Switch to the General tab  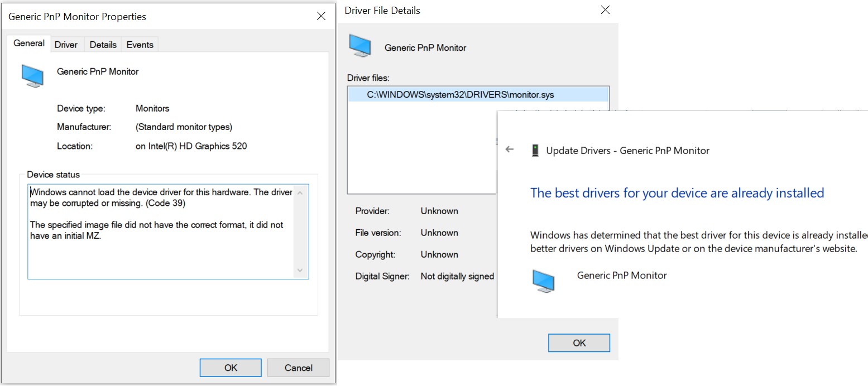(x=29, y=44)
